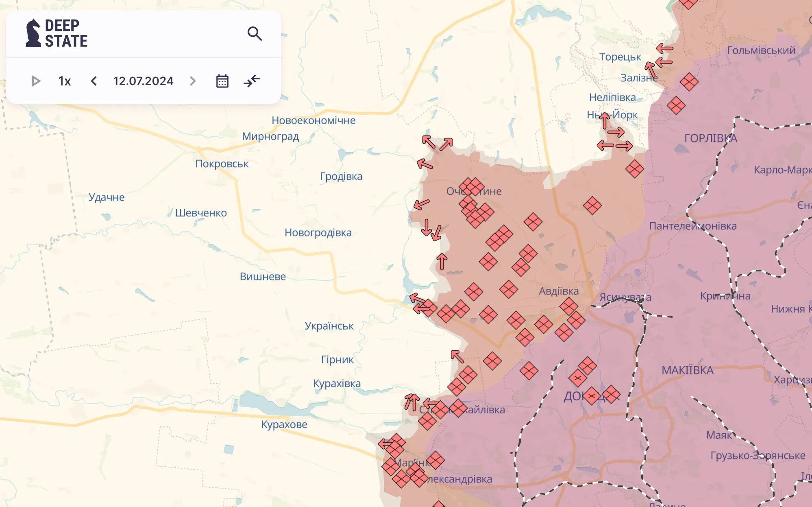Change the 1x playback speed

[x=64, y=81]
